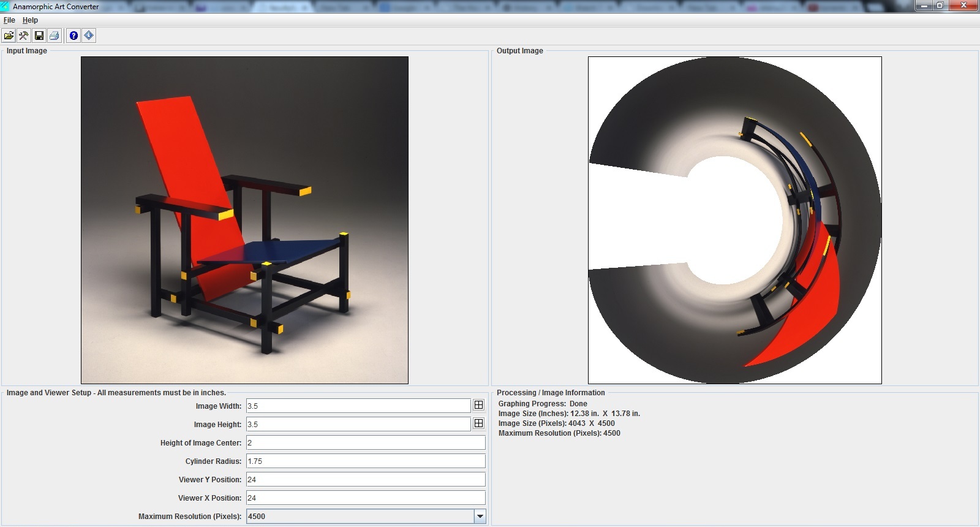Click the 'Maximum Resolution (Pixels): 4500' info line
This screenshot has width=980, height=527.
point(559,433)
